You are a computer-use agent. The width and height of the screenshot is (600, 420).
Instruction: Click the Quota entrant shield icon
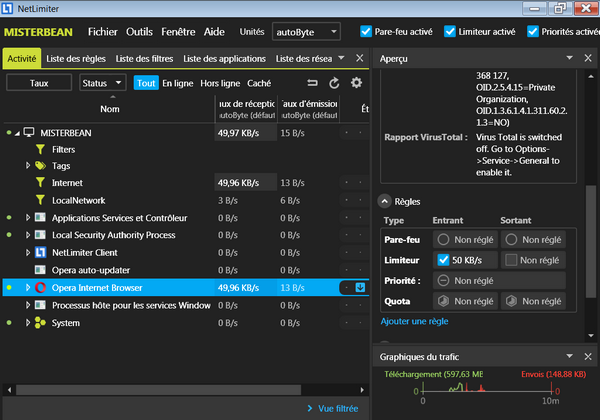click(443, 301)
